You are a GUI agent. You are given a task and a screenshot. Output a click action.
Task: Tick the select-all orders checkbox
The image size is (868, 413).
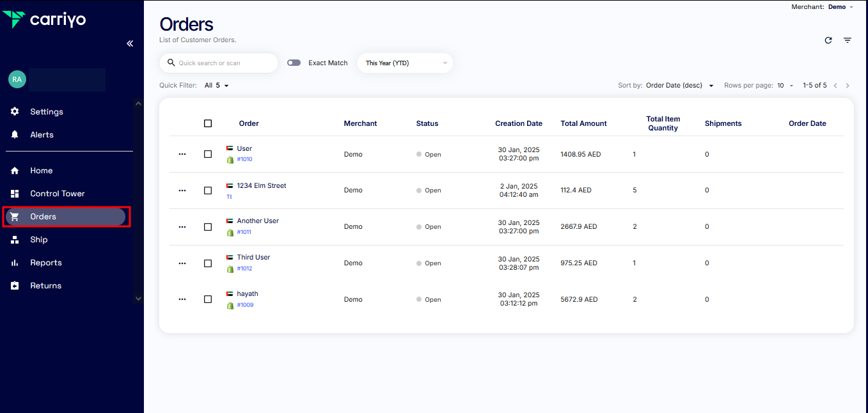point(208,123)
